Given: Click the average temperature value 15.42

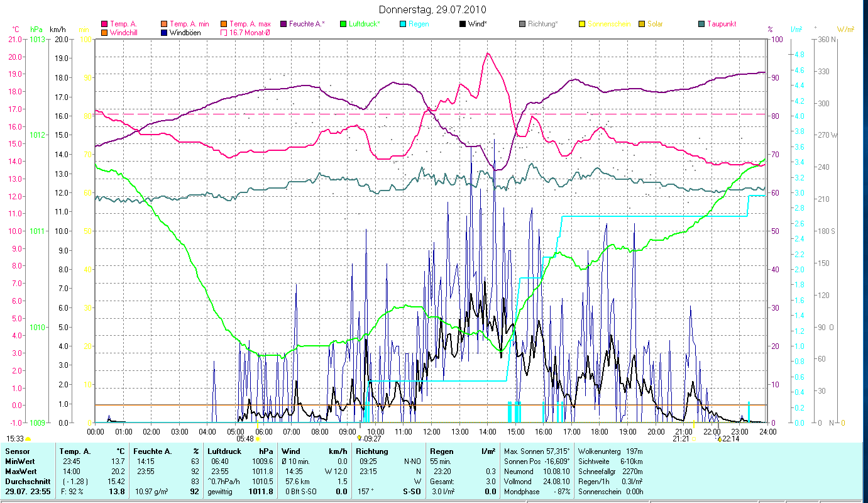Looking at the screenshot, I should click(x=116, y=481).
